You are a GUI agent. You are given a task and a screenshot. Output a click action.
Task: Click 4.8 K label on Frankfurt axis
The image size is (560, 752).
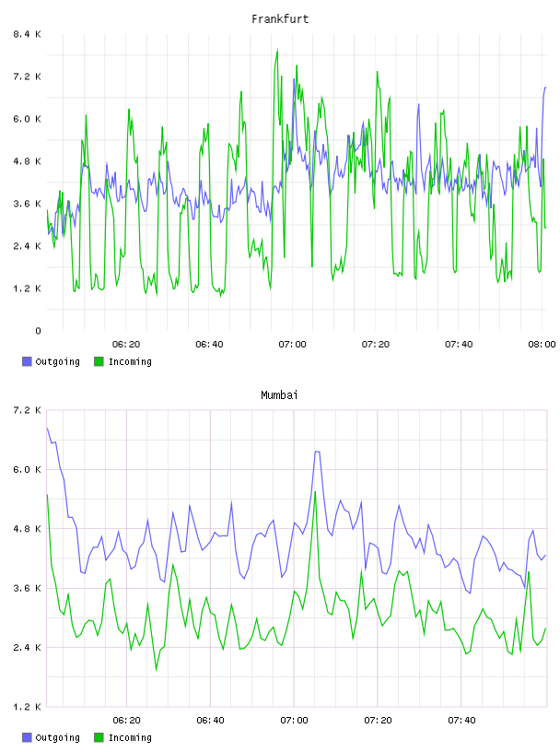point(28,161)
